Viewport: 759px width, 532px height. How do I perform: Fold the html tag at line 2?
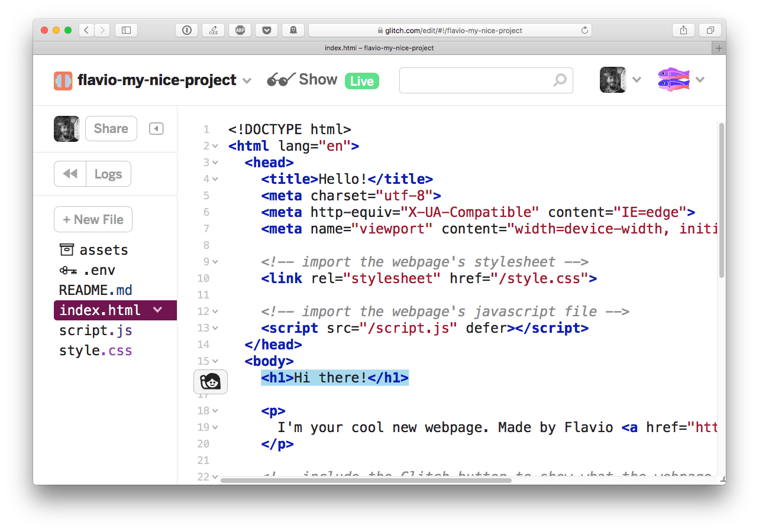pos(215,146)
